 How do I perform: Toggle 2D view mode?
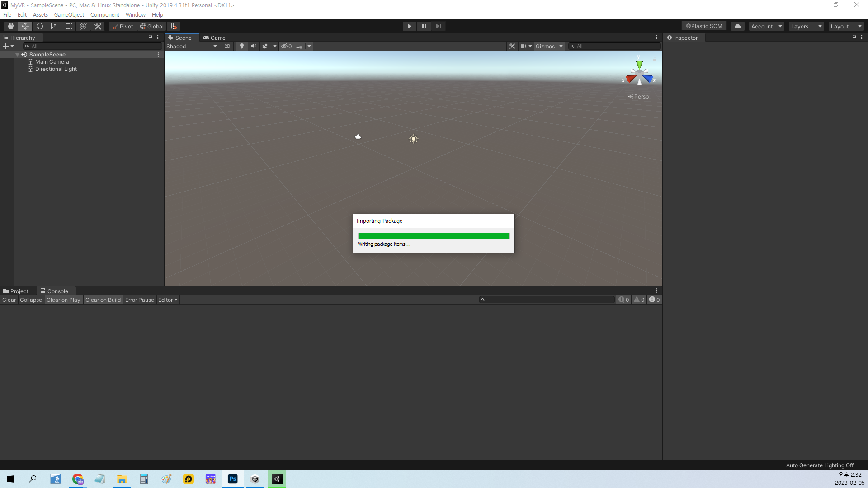227,46
